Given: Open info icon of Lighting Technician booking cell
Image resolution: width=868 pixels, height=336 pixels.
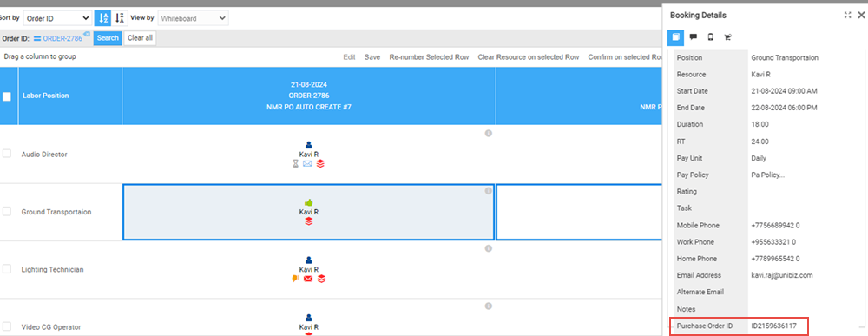Looking at the screenshot, I should 488,248.
